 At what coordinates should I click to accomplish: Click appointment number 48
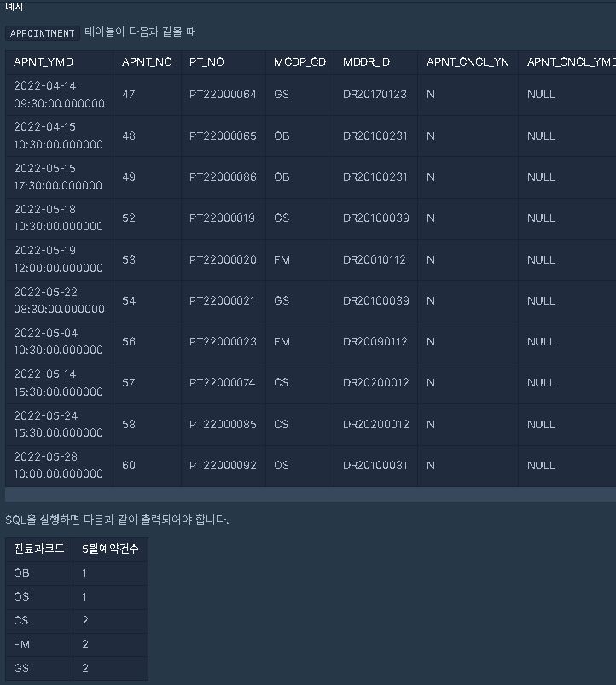[x=129, y=136]
